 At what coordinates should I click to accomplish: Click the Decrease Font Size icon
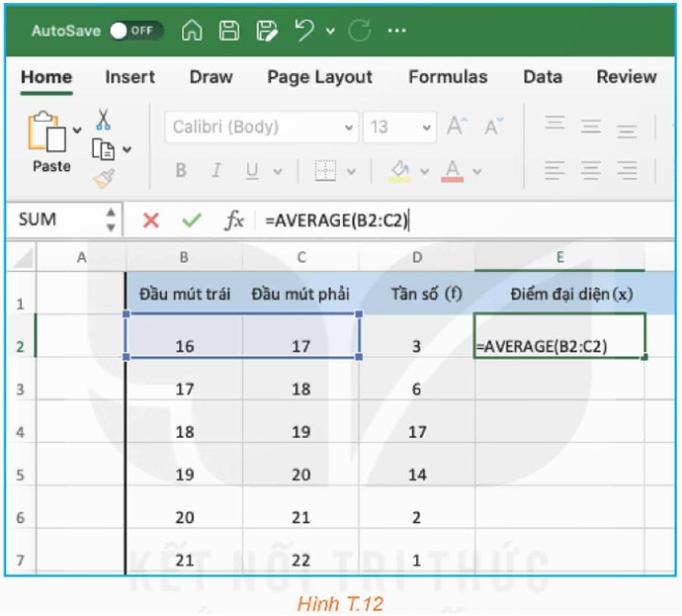coord(493,127)
